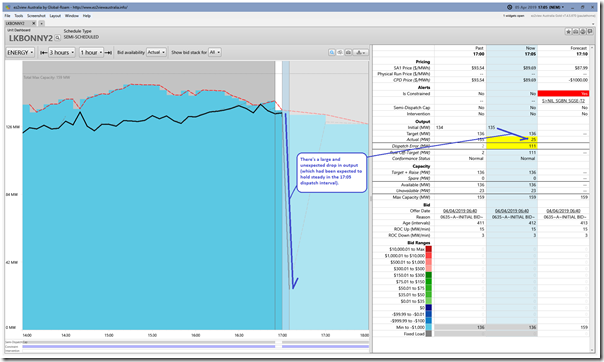This screenshot has width=604, height=362.
Task: Open the date and time (NEM) dropdown
Action: [539, 7]
